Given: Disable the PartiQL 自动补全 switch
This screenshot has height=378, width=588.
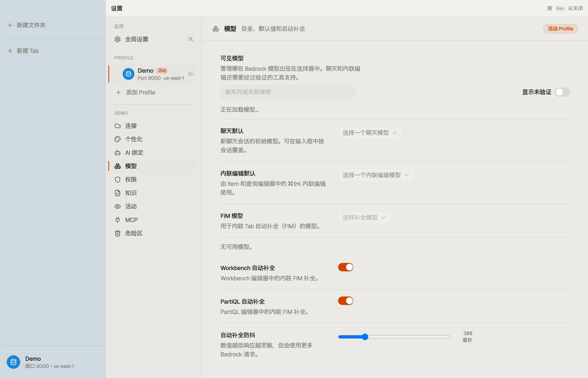Looking at the screenshot, I should coord(345,301).
